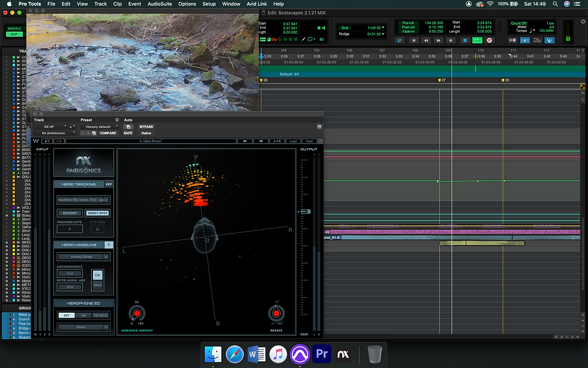Click the automation SAFE button

coord(128,133)
